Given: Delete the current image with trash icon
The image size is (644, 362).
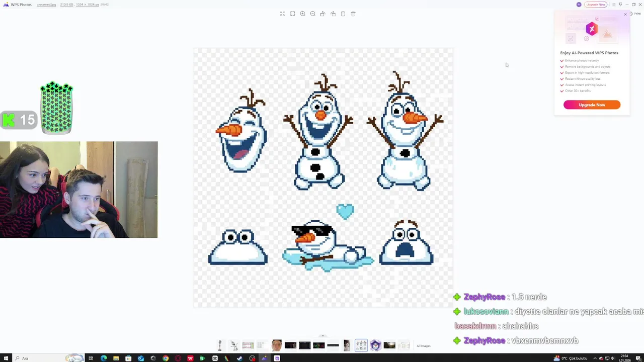Looking at the screenshot, I should [353, 14].
